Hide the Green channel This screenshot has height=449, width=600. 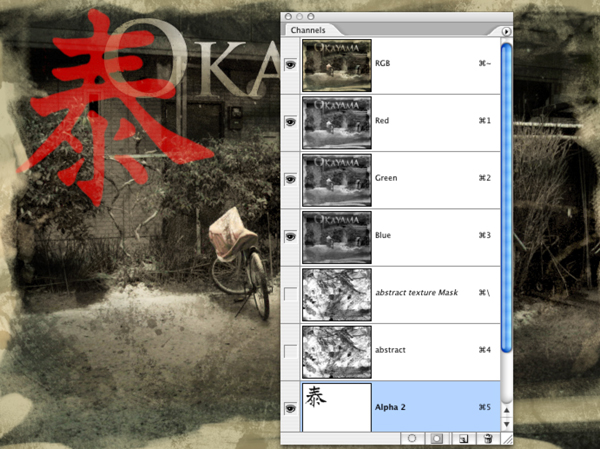coord(291,179)
